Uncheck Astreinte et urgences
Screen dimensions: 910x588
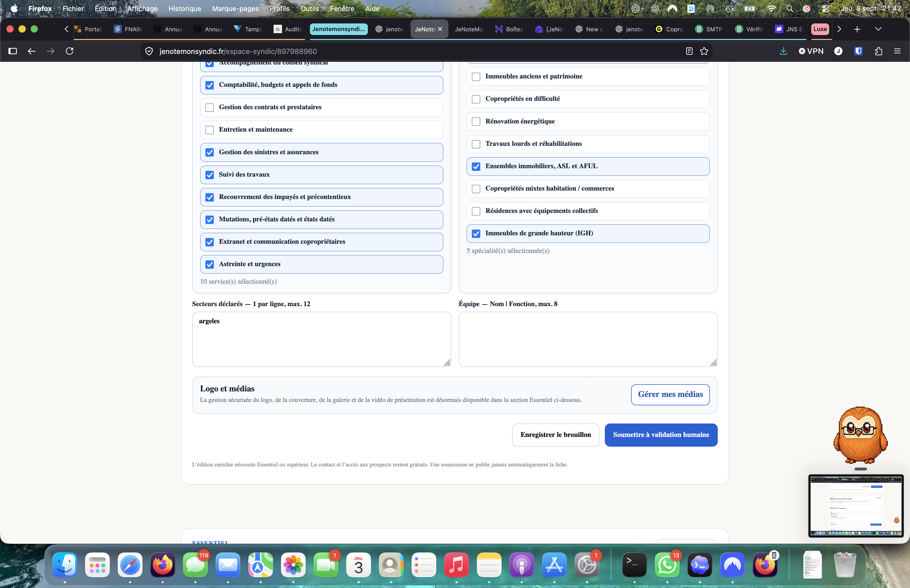pos(210,264)
